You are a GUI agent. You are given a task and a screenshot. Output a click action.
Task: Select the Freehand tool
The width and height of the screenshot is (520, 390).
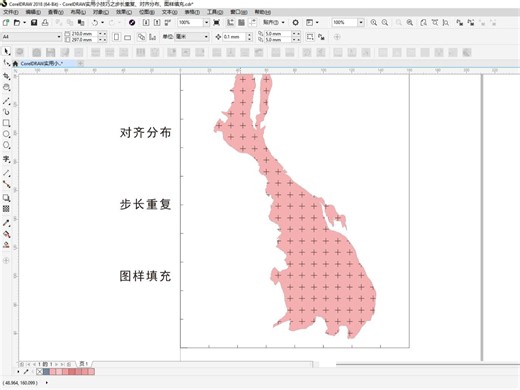(6, 101)
